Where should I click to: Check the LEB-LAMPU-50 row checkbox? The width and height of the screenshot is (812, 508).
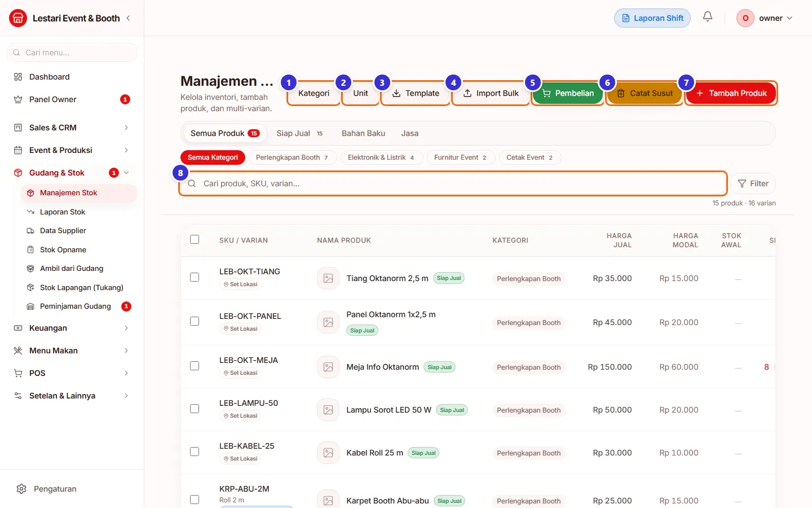[195, 409]
